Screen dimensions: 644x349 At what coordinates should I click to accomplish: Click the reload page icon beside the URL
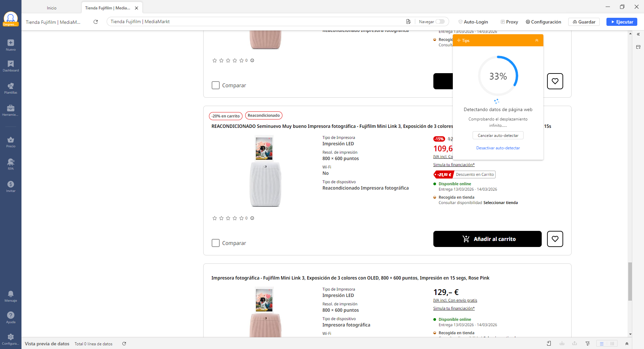[x=96, y=21]
